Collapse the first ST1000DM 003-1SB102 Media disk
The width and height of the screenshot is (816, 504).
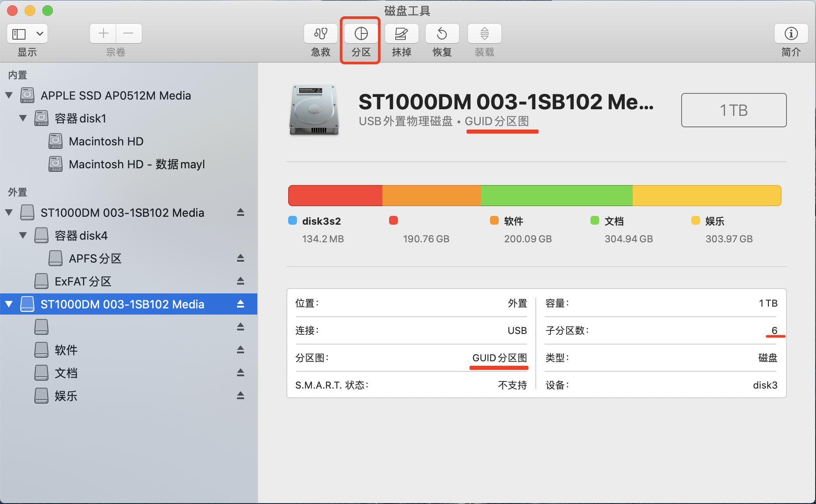(9, 212)
